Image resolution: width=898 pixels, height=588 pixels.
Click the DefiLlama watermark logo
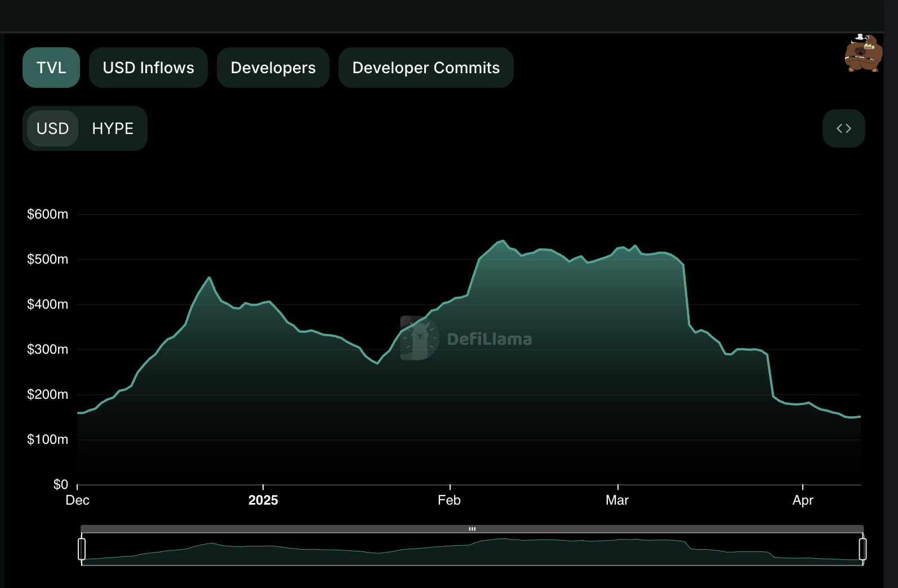[x=466, y=338]
